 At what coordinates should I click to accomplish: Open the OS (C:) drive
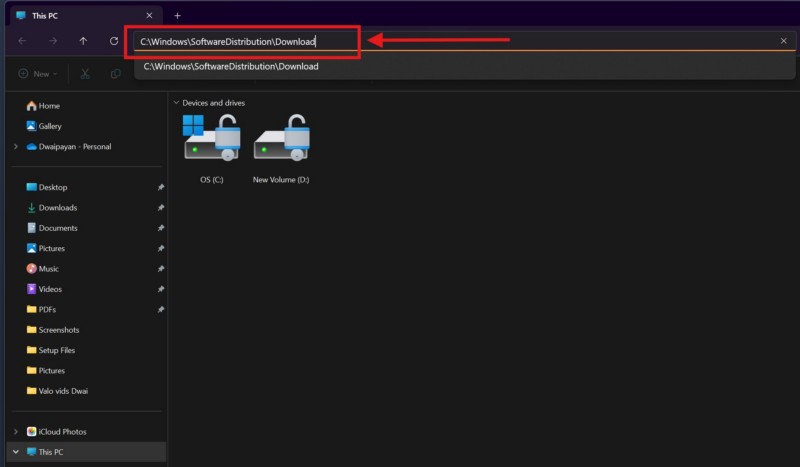point(210,145)
